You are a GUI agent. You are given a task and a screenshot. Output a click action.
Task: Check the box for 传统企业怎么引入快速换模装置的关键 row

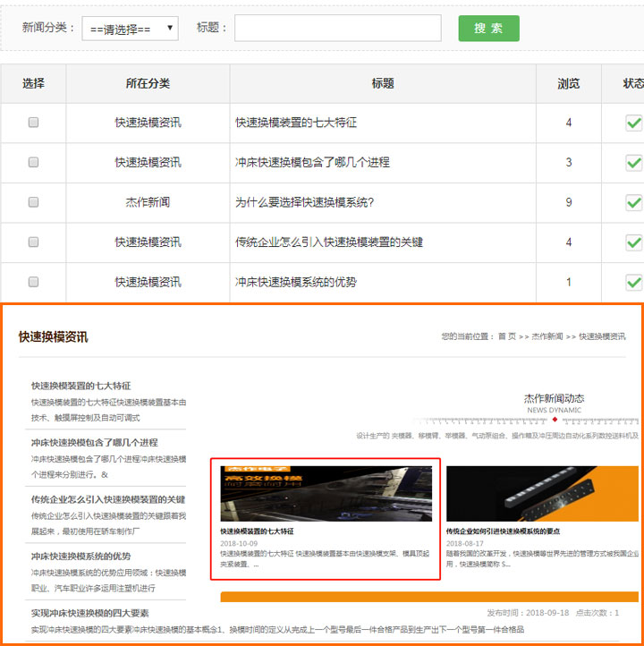[x=33, y=242]
